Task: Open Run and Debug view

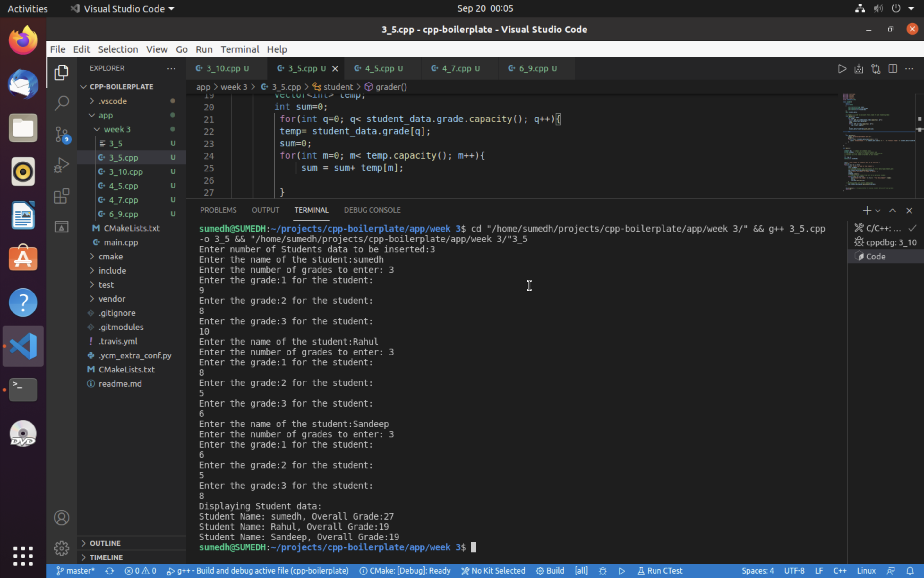Action: (x=62, y=165)
